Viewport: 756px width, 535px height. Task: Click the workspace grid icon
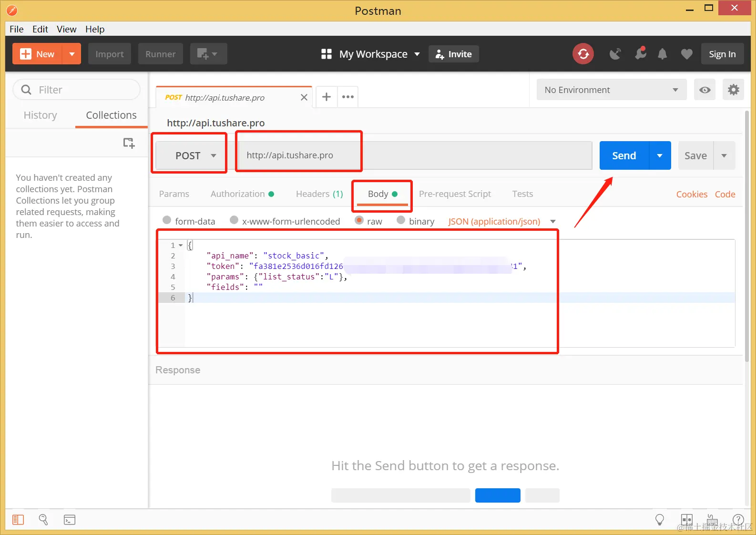pos(327,54)
